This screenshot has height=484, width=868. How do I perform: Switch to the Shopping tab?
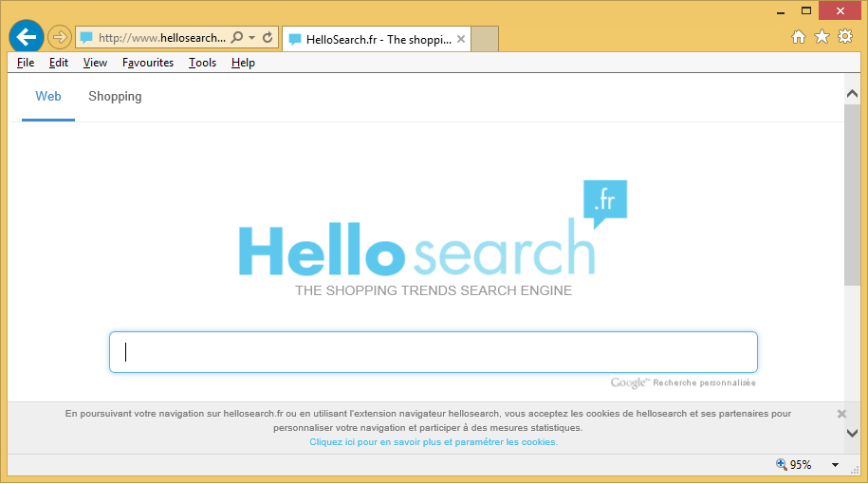tap(115, 97)
